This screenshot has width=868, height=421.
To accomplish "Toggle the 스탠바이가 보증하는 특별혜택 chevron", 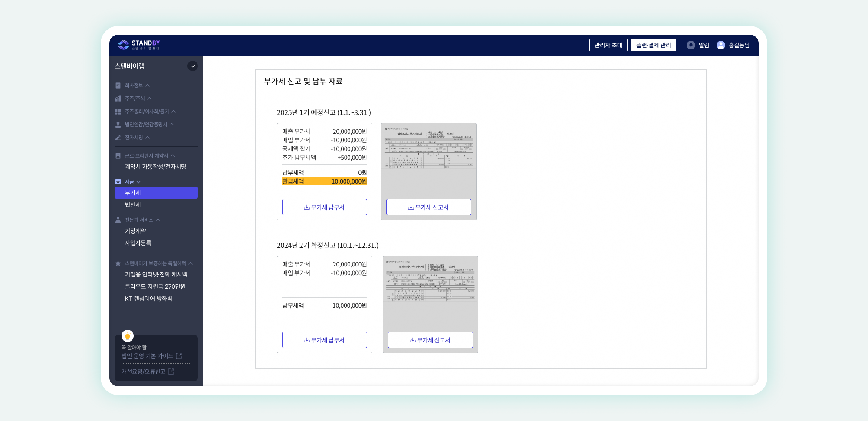I will (x=191, y=263).
